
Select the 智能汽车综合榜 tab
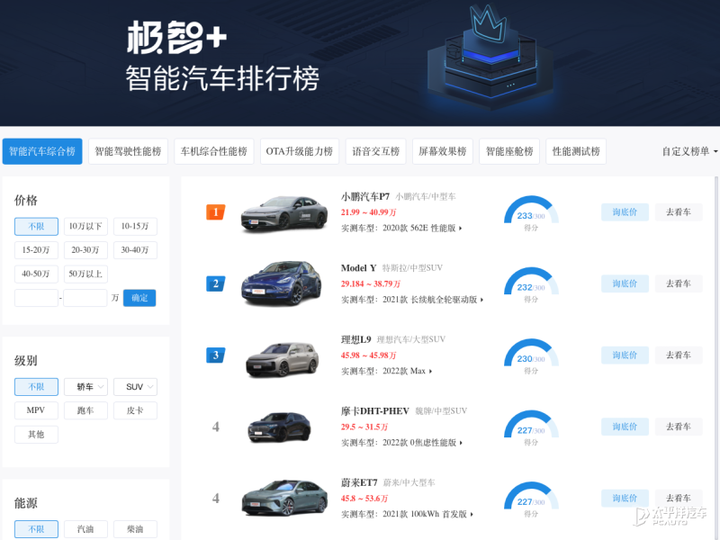(x=42, y=151)
